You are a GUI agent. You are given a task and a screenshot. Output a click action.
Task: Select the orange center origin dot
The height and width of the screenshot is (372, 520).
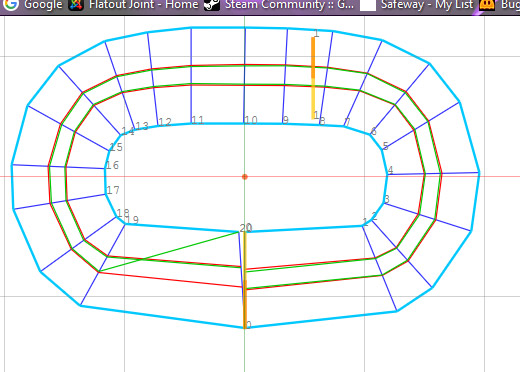click(245, 177)
